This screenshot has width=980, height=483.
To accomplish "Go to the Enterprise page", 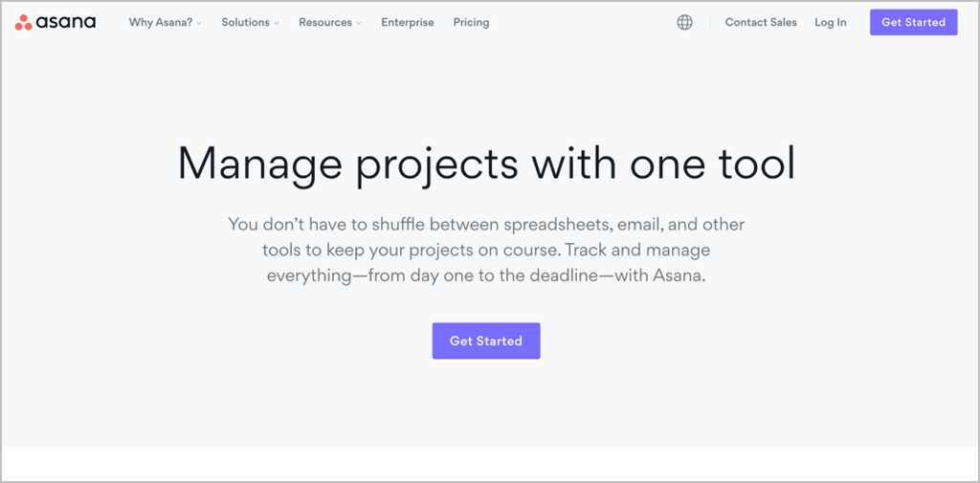I will [x=407, y=23].
